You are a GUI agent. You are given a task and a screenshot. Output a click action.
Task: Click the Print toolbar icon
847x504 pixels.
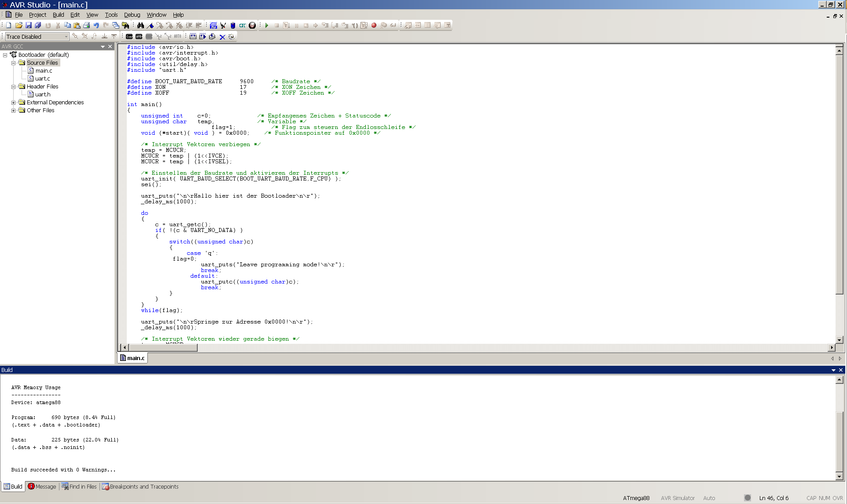(87, 26)
